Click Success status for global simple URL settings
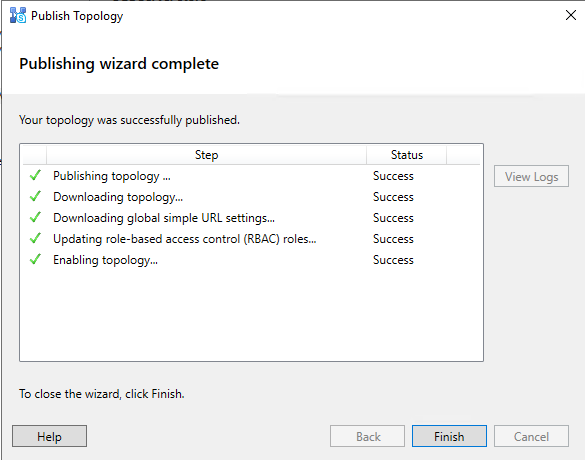This screenshot has width=585, height=460. pos(393,218)
